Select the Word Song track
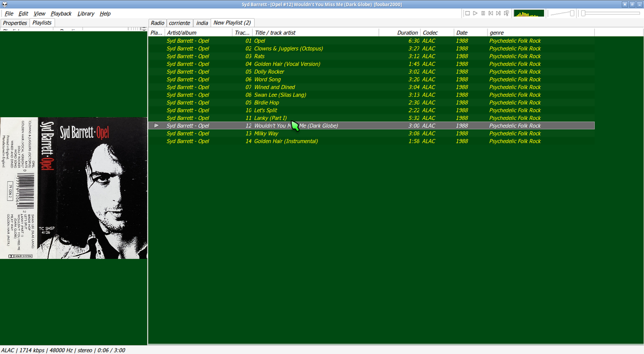This screenshot has height=354, width=644. coord(371,80)
